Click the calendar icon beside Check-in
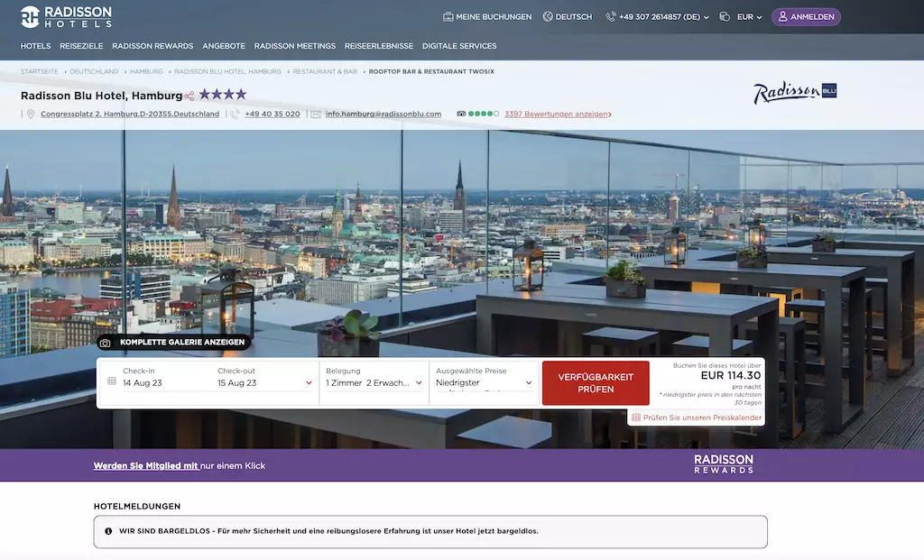The height and width of the screenshot is (560, 924). [x=112, y=381]
